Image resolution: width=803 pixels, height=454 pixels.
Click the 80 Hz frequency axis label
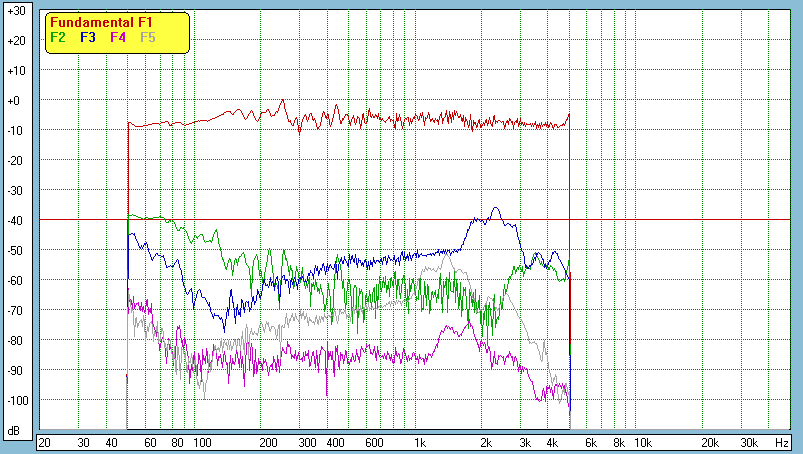tap(178, 443)
